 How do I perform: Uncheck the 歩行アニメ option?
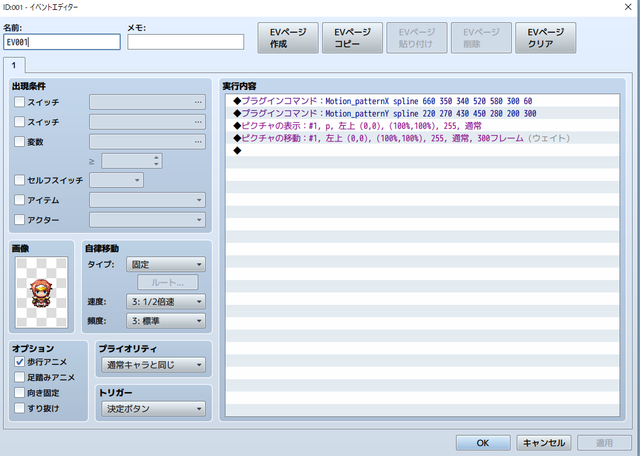click(19, 362)
